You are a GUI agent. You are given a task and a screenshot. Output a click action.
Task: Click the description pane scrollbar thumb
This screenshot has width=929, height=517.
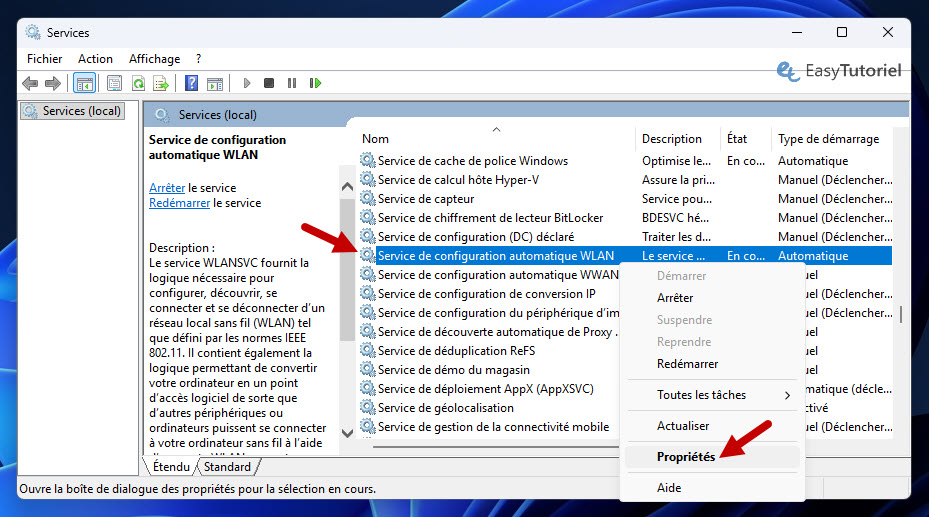pyautogui.click(x=347, y=269)
